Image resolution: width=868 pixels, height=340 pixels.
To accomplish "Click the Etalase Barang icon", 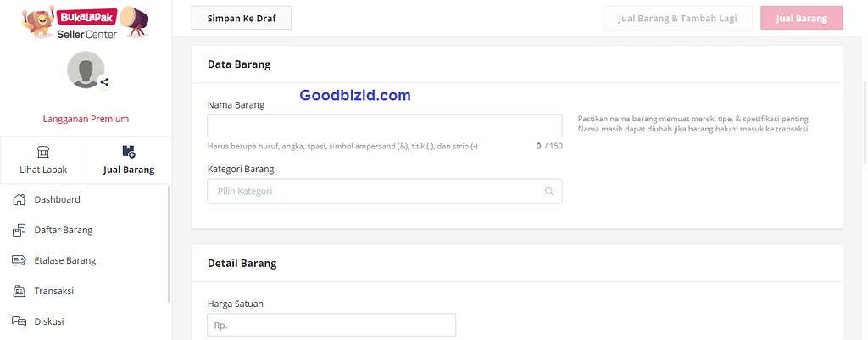I will tap(19, 260).
